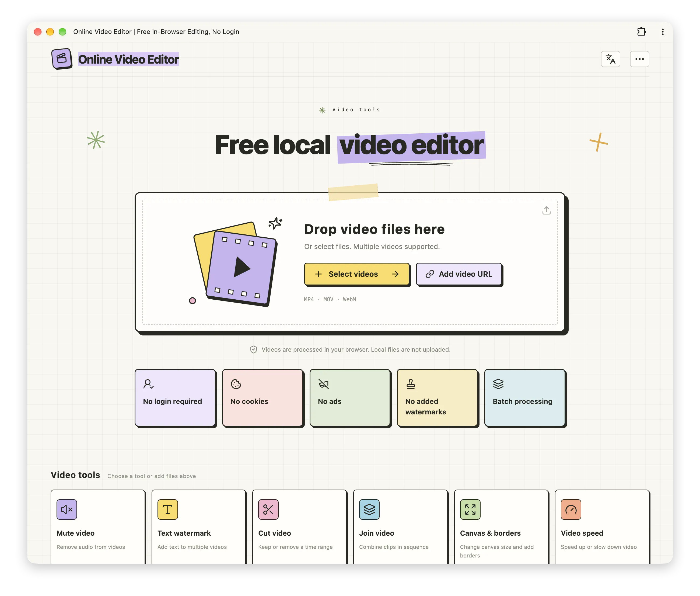700x596 pixels.
Task: Open the Text watermark tool title
Action: coord(184,533)
